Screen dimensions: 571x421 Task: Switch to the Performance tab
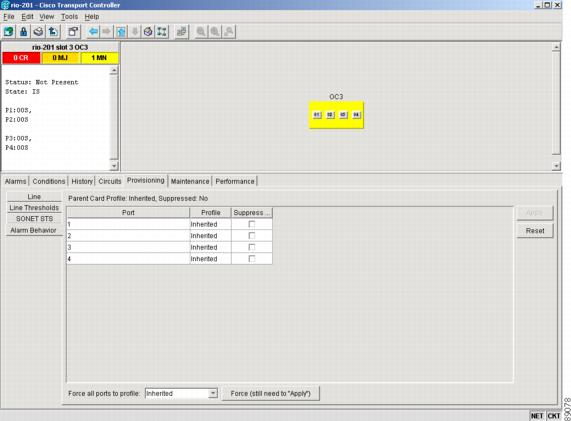[x=235, y=181]
